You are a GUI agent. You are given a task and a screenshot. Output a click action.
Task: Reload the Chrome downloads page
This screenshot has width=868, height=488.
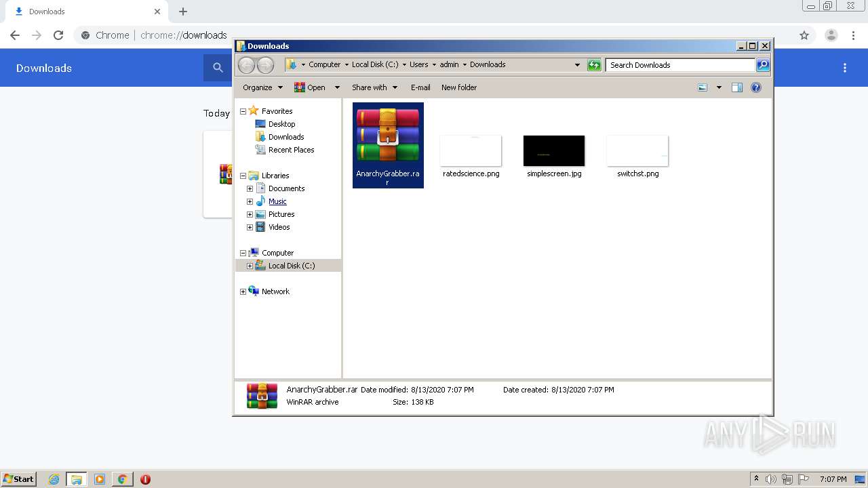[x=58, y=35]
